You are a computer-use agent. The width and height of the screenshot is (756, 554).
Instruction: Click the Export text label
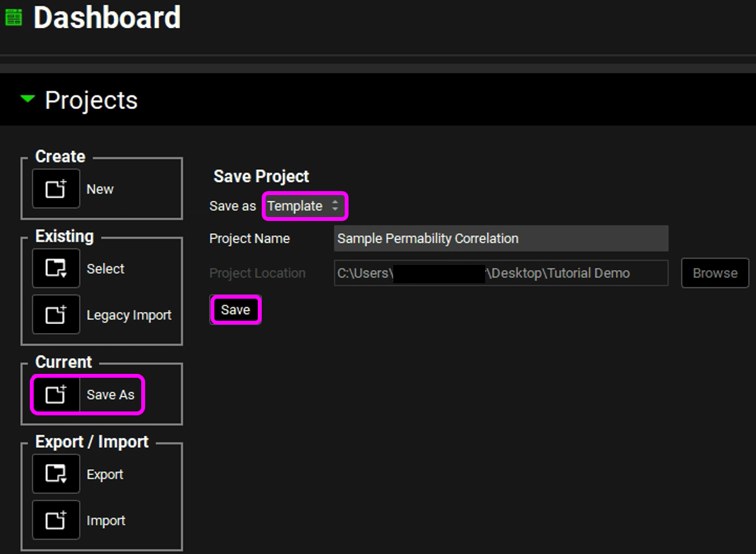point(105,475)
